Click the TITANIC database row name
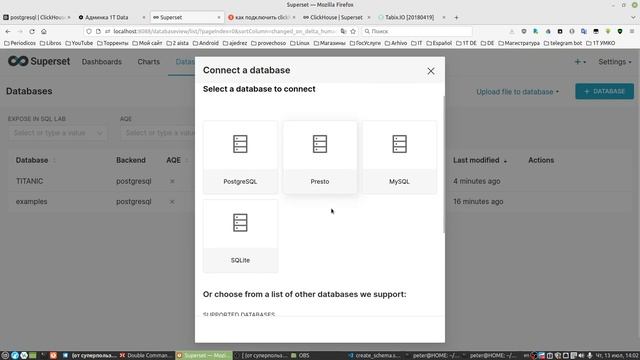 click(29, 181)
